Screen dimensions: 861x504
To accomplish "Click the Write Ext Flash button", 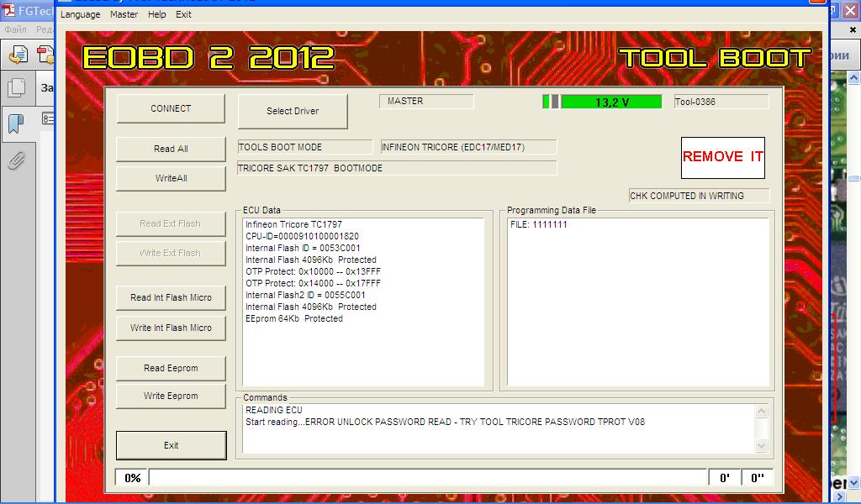I will pyautogui.click(x=171, y=253).
